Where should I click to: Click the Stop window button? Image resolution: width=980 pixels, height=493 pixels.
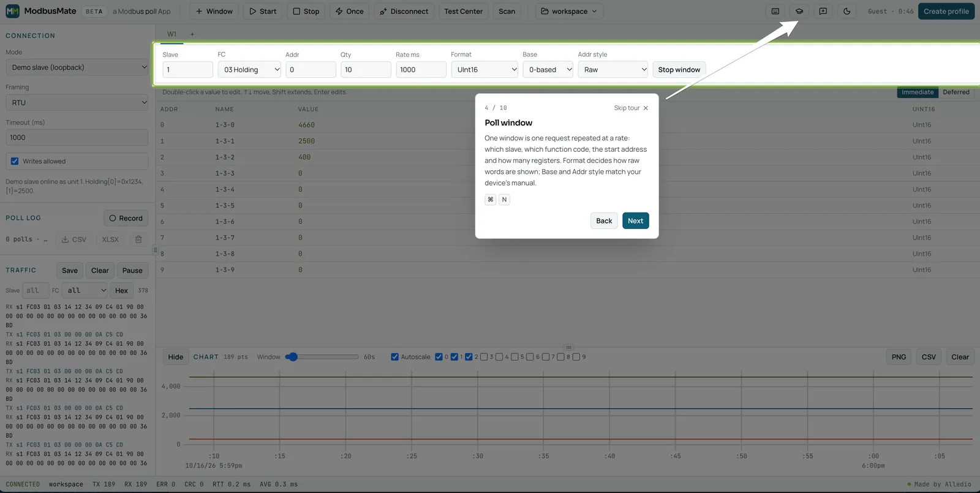(x=679, y=70)
